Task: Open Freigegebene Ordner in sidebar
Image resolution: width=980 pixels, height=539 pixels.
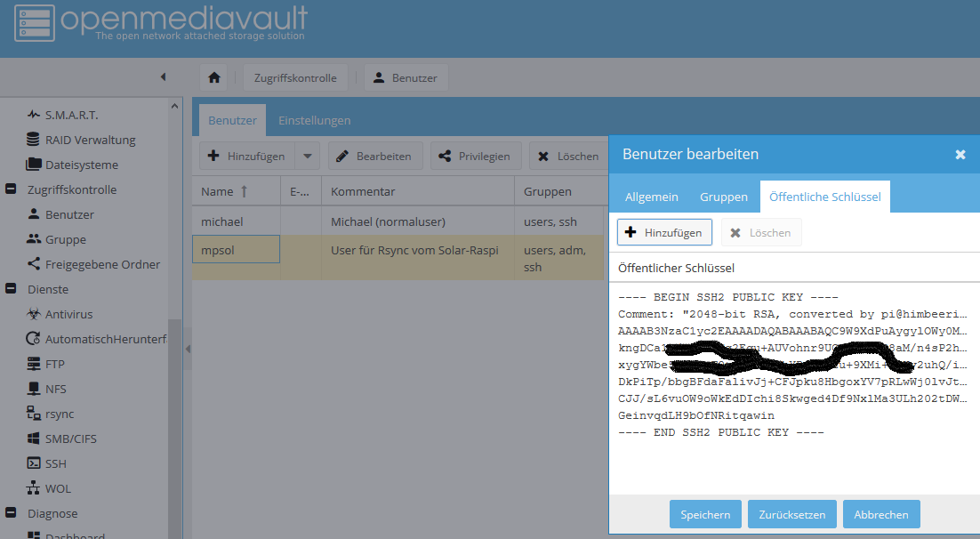Action: coord(102,264)
